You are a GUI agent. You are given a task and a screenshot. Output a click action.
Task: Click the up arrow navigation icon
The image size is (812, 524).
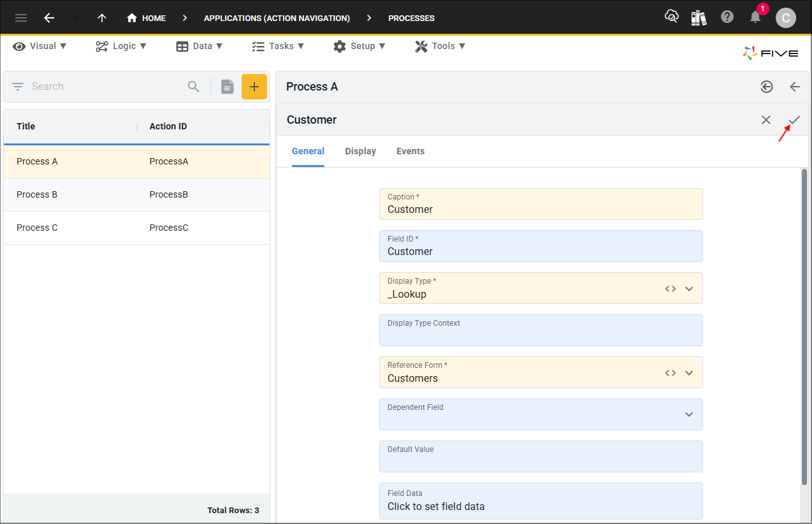pos(102,18)
